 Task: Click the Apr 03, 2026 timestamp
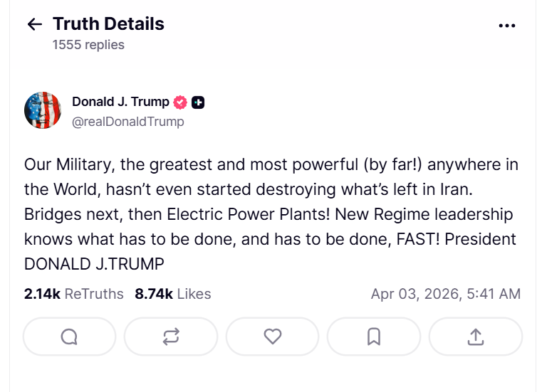[x=446, y=294]
